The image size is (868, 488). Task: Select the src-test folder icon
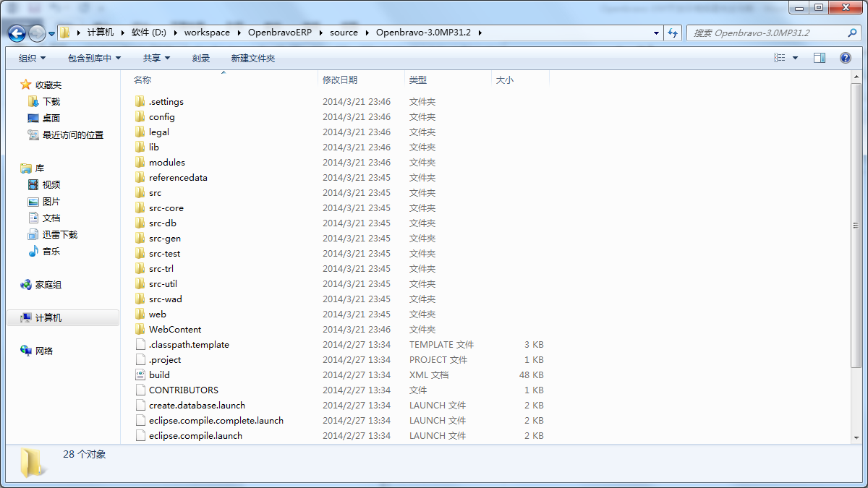(x=140, y=253)
